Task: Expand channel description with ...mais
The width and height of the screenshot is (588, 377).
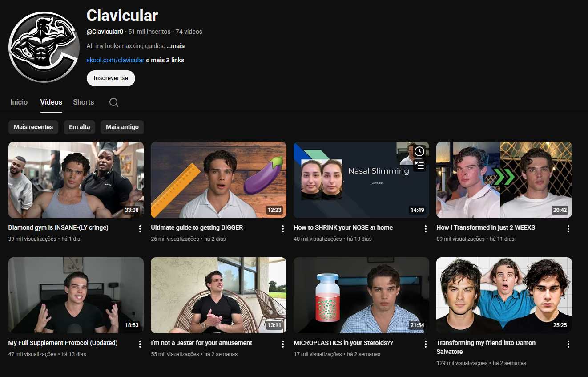Action: 176,46
